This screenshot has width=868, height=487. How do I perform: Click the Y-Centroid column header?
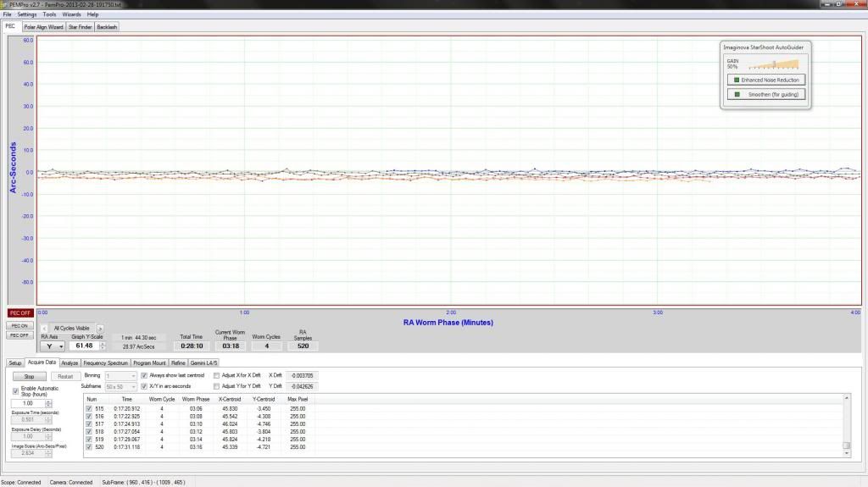click(264, 399)
